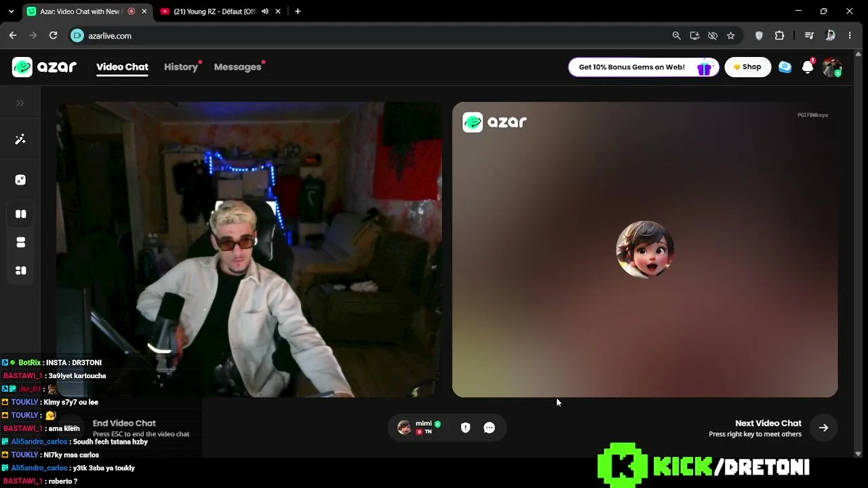Image resolution: width=868 pixels, height=488 pixels.
Task: Go forward in the browser
Action: [33, 36]
